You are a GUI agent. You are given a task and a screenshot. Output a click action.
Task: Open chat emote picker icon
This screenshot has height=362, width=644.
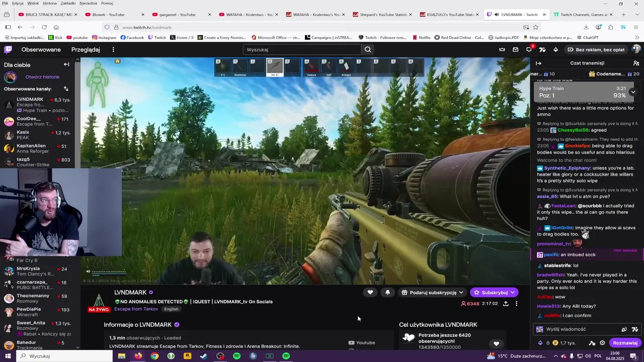pos(624,329)
